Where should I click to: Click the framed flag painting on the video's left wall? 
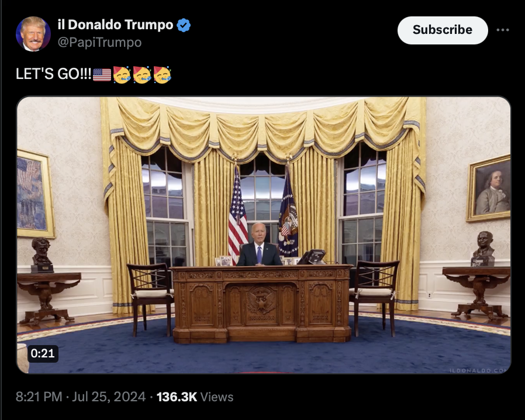click(36, 194)
